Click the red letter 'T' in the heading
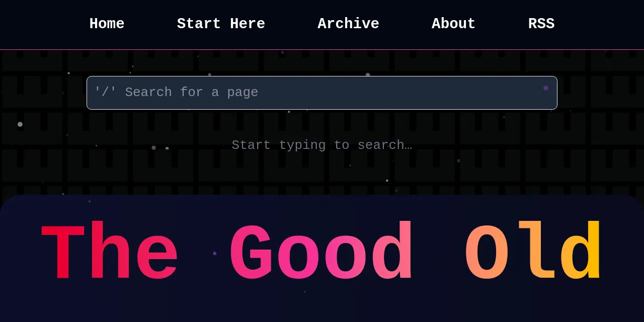 pyautogui.click(x=62, y=253)
